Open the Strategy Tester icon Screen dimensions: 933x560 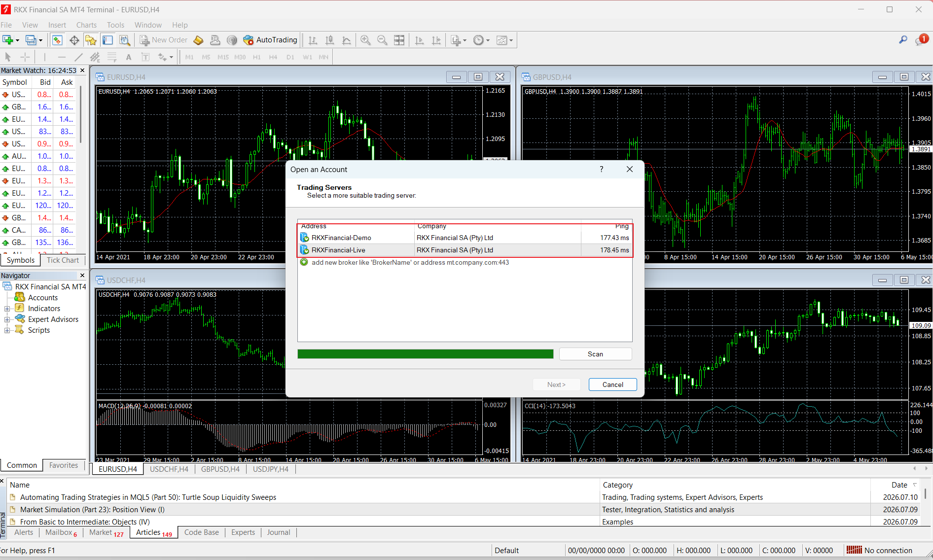[125, 40]
